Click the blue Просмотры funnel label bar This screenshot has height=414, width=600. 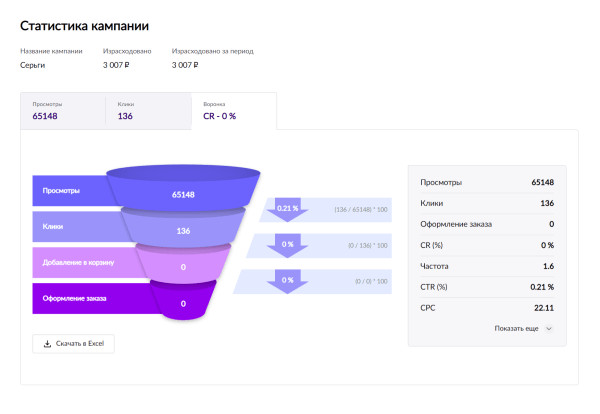tap(75, 190)
